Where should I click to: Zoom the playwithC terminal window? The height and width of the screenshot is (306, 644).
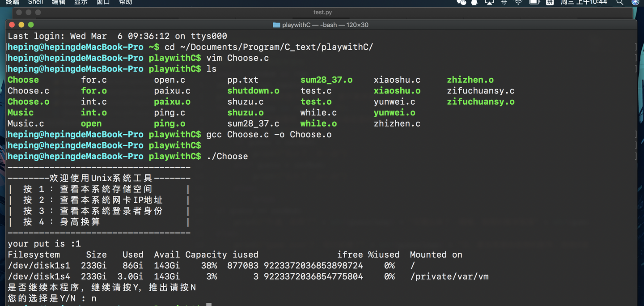tap(31, 25)
